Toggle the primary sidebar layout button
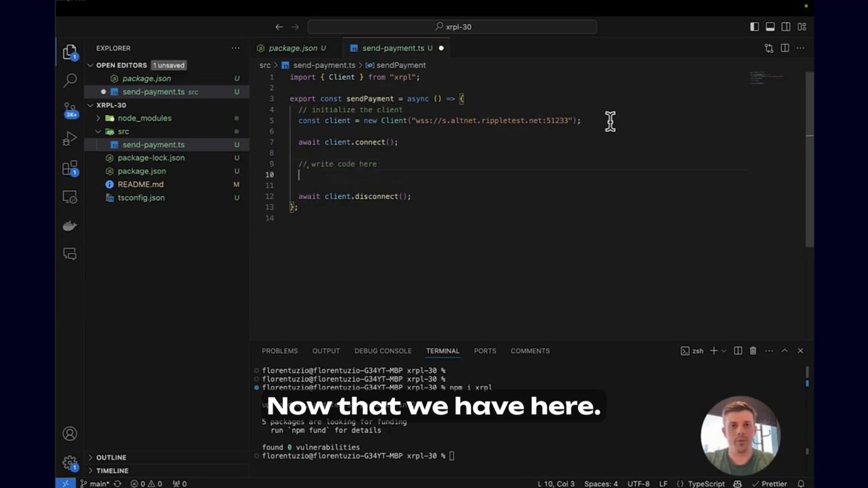This screenshot has width=868, height=488. point(754,27)
